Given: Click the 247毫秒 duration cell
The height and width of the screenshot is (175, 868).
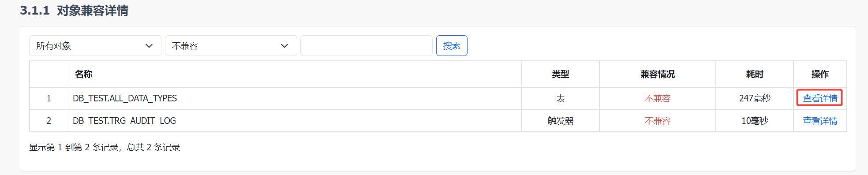Looking at the screenshot, I should point(755,98).
